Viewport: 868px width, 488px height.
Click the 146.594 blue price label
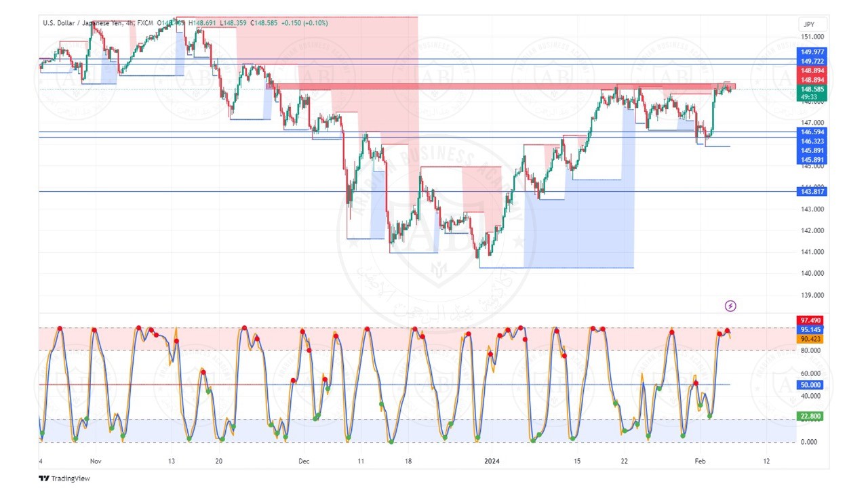(x=812, y=132)
